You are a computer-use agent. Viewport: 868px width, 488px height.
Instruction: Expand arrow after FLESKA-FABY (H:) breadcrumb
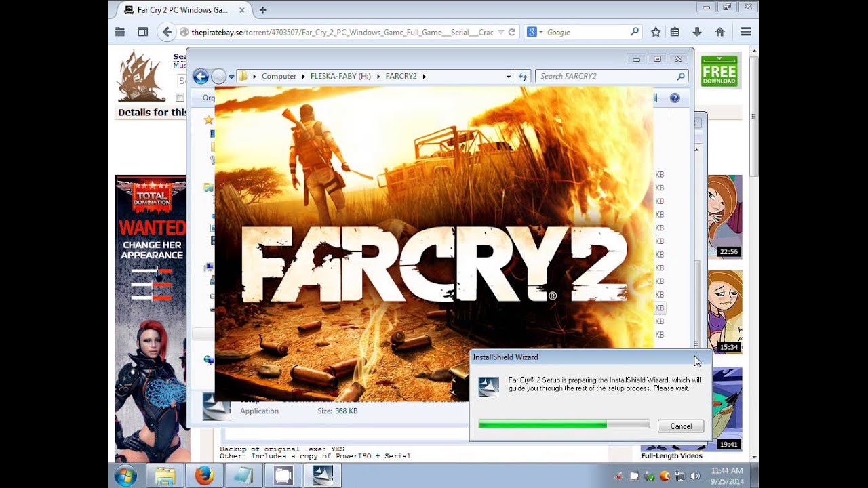click(x=378, y=77)
